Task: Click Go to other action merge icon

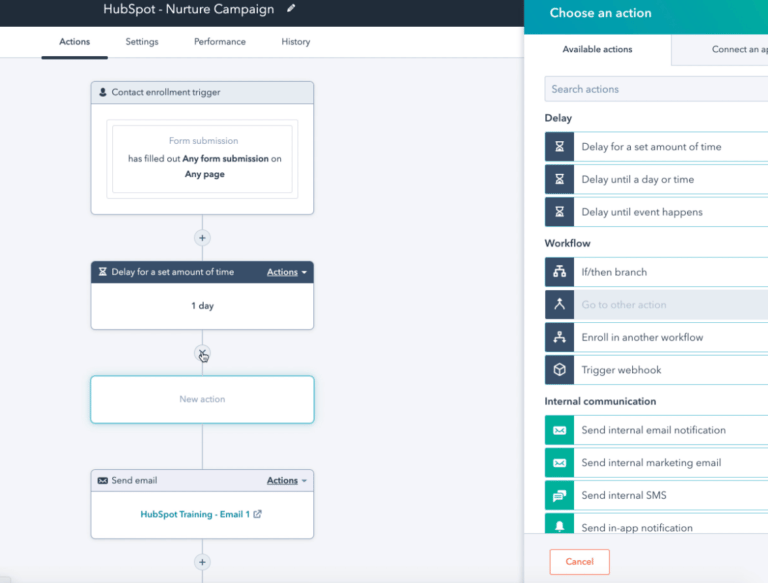Action: pos(559,305)
